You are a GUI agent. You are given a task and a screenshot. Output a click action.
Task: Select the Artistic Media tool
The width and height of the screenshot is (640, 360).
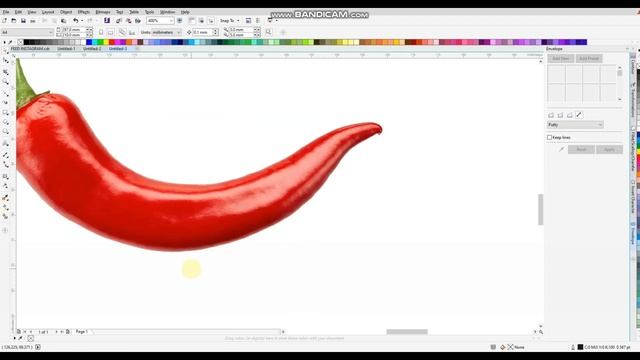tap(6, 102)
